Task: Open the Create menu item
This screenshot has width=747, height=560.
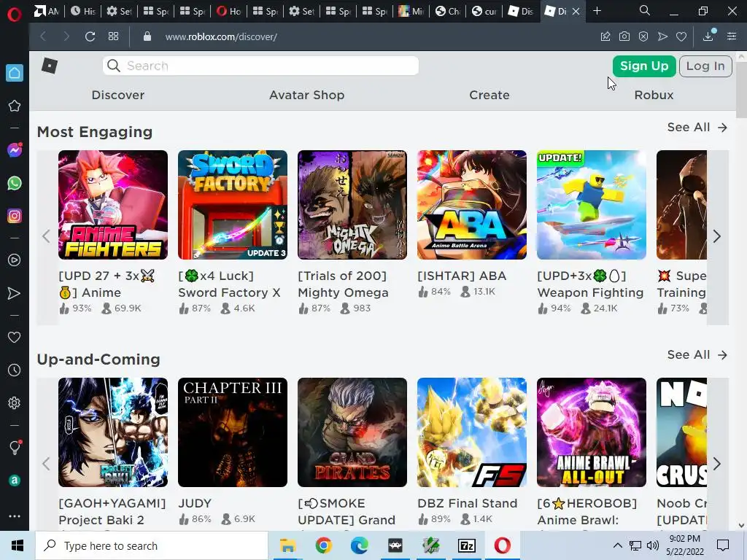Action: point(489,95)
